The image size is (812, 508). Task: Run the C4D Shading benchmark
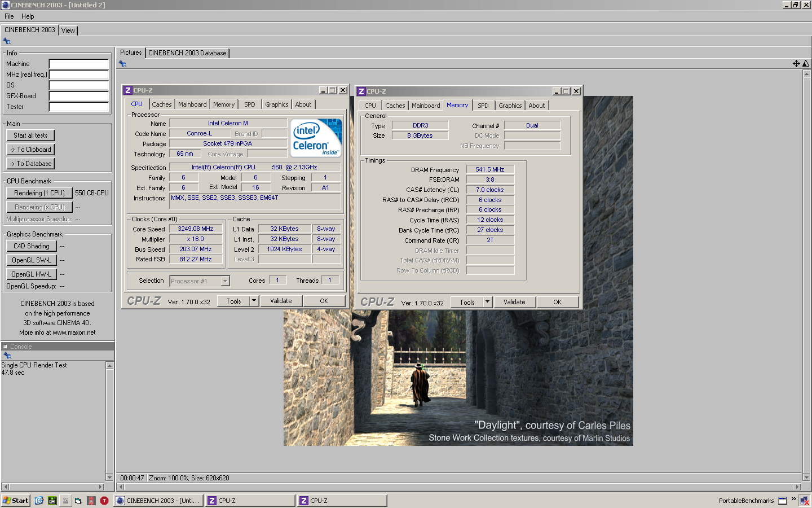pyautogui.click(x=32, y=246)
